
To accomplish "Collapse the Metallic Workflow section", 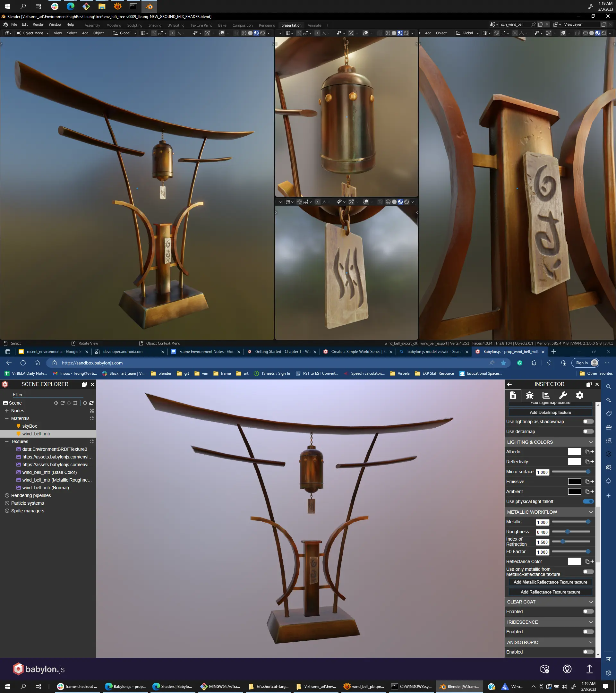I will [591, 512].
